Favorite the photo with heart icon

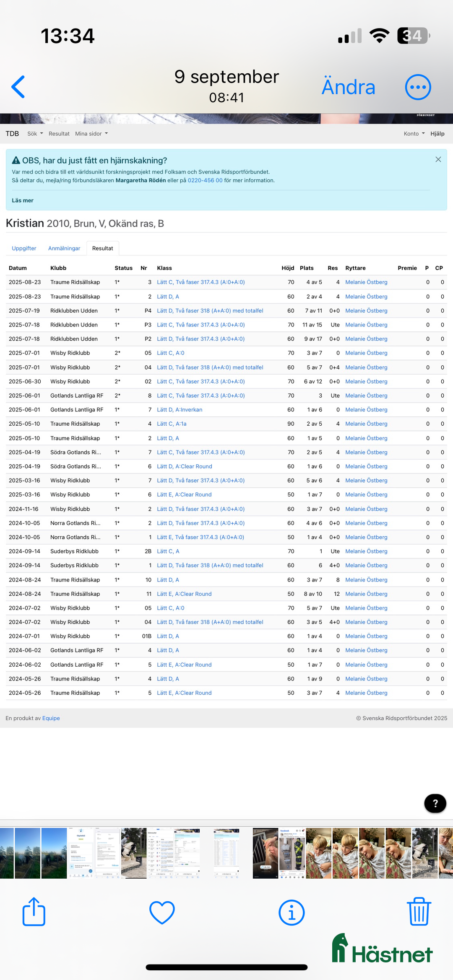click(162, 912)
